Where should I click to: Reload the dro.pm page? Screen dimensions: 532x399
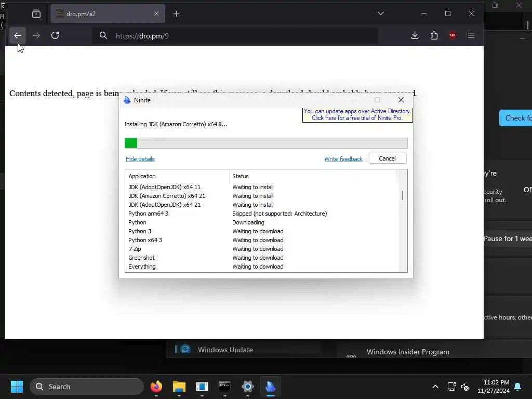pos(55,35)
